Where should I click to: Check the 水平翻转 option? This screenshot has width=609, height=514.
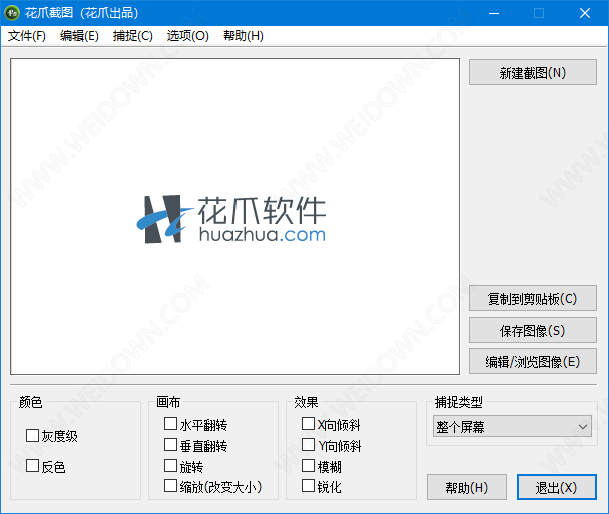(170, 425)
